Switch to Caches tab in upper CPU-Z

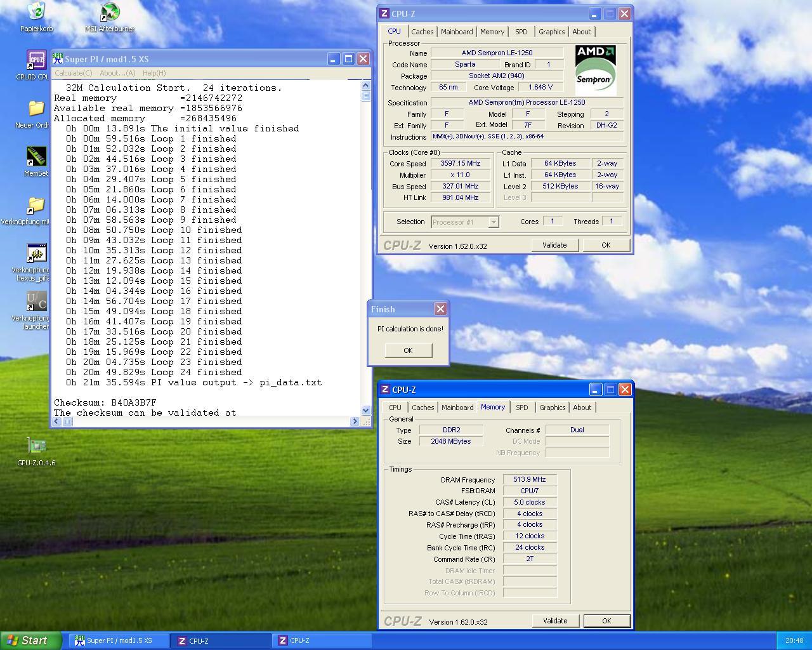[x=422, y=32]
